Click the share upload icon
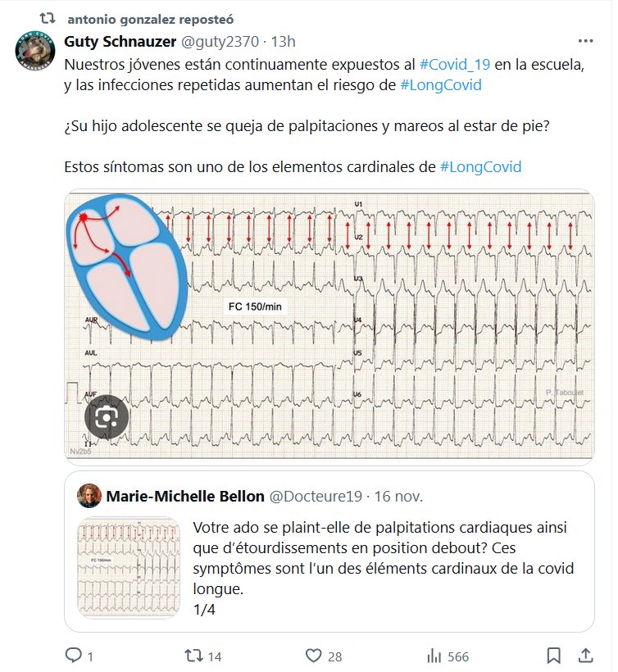The height and width of the screenshot is (672, 618). click(585, 656)
